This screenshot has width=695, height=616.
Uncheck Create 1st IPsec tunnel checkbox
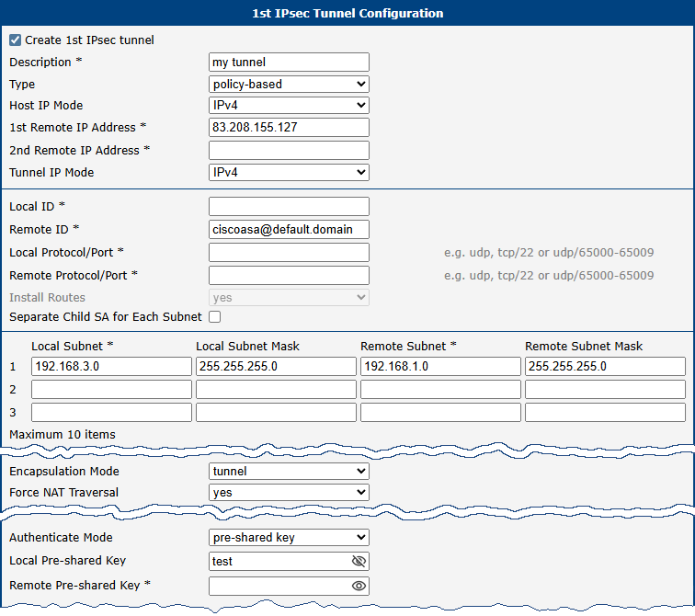click(15, 40)
